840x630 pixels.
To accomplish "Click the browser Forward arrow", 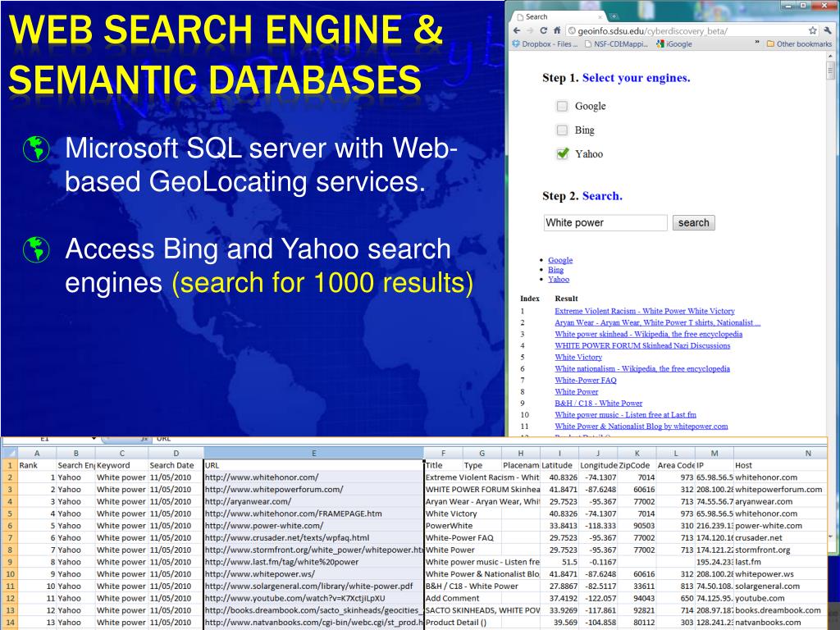I will pyautogui.click(x=530, y=30).
